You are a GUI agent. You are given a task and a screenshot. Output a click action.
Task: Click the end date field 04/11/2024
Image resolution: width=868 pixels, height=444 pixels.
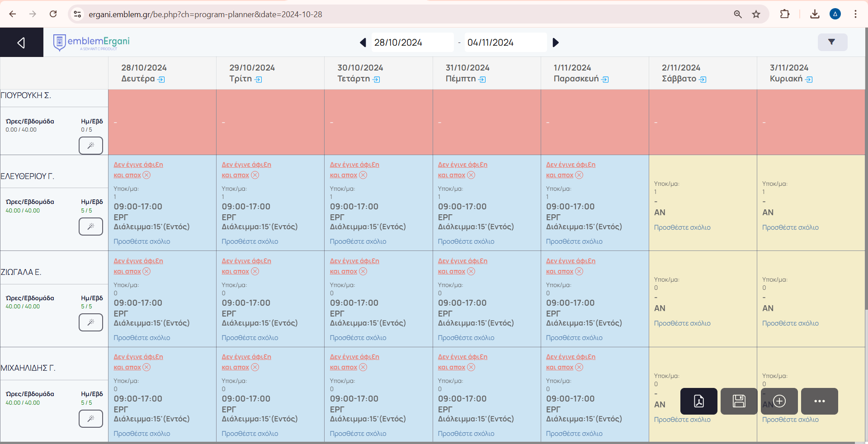coord(505,43)
